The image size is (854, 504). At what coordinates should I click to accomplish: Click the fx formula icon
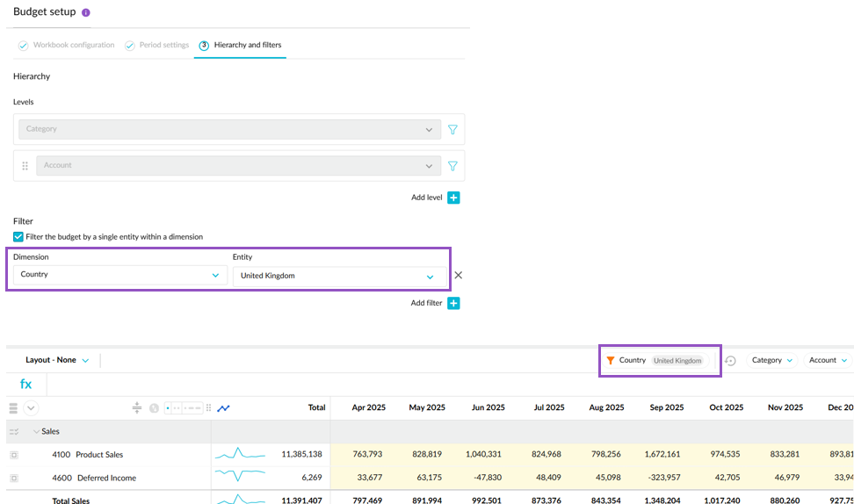pos(26,384)
